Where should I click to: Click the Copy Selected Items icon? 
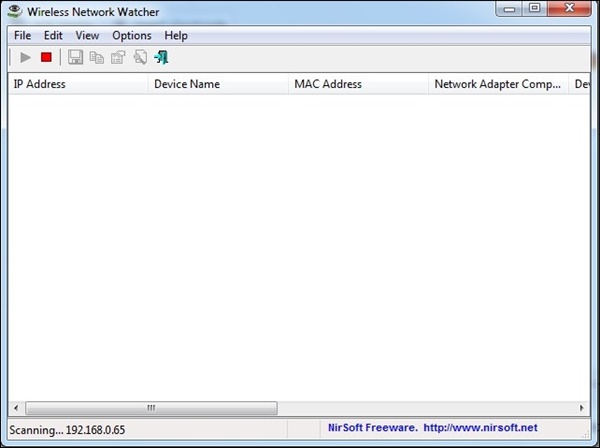(96, 58)
